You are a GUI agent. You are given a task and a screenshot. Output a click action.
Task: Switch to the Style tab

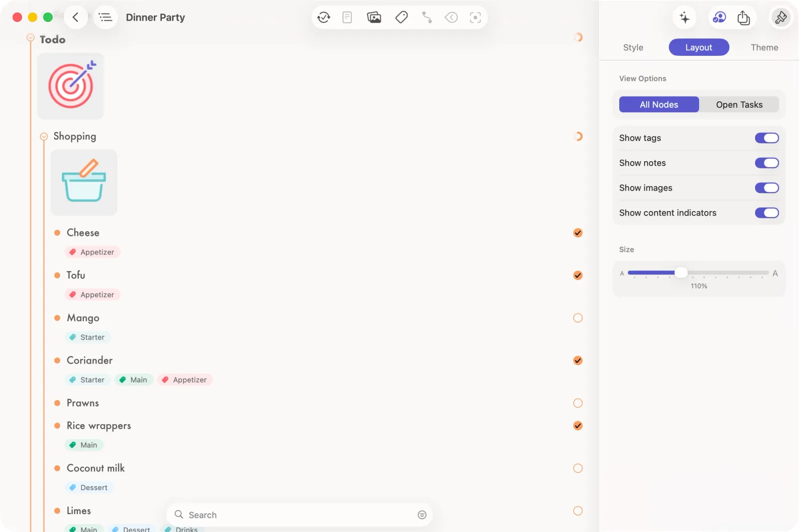(633, 47)
